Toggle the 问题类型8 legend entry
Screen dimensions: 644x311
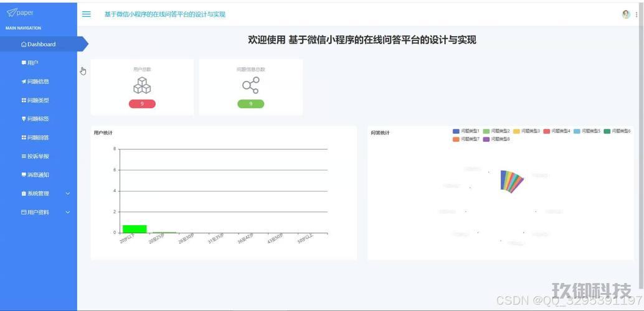(x=496, y=139)
